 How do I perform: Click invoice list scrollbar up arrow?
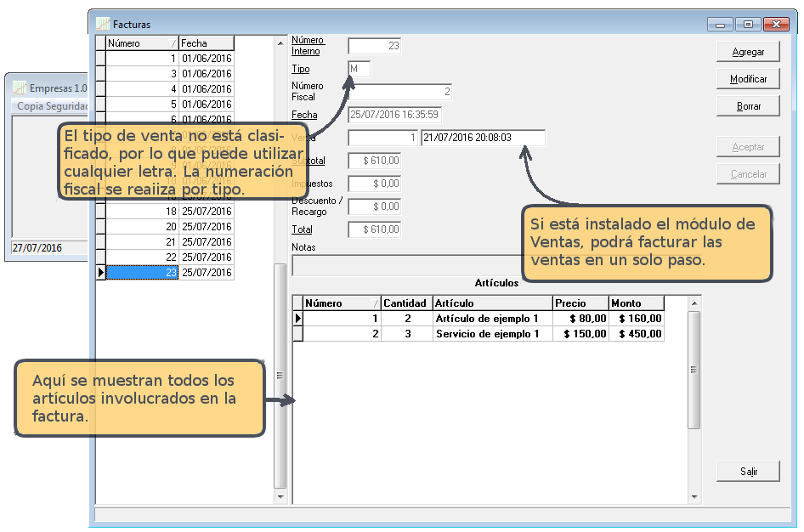click(280, 43)
